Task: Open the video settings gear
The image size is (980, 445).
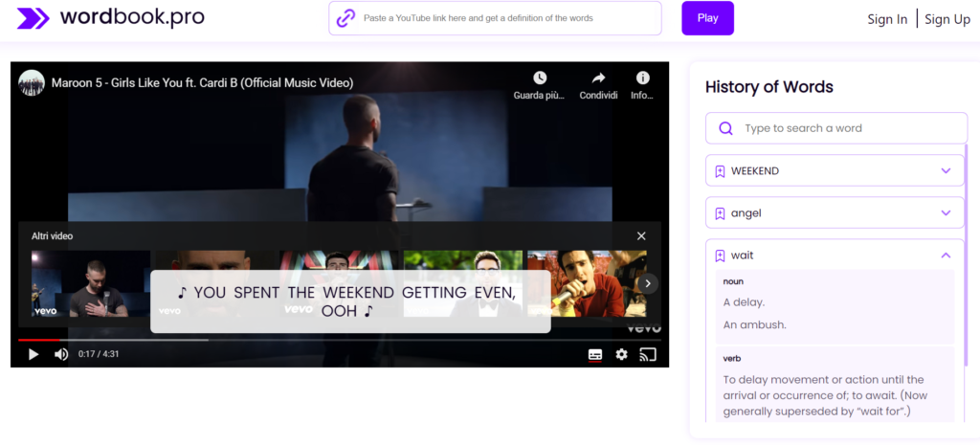Action: pos(621,354)
